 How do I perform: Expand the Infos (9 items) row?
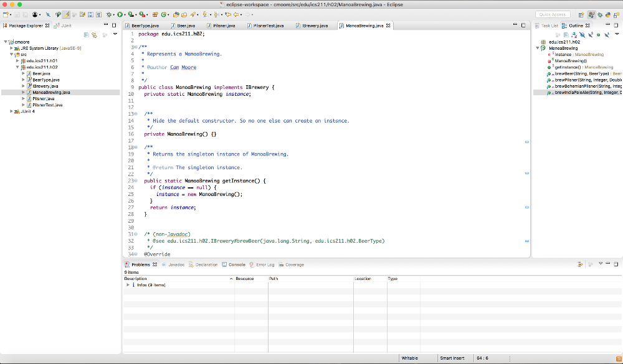click(x=128, y=285)
